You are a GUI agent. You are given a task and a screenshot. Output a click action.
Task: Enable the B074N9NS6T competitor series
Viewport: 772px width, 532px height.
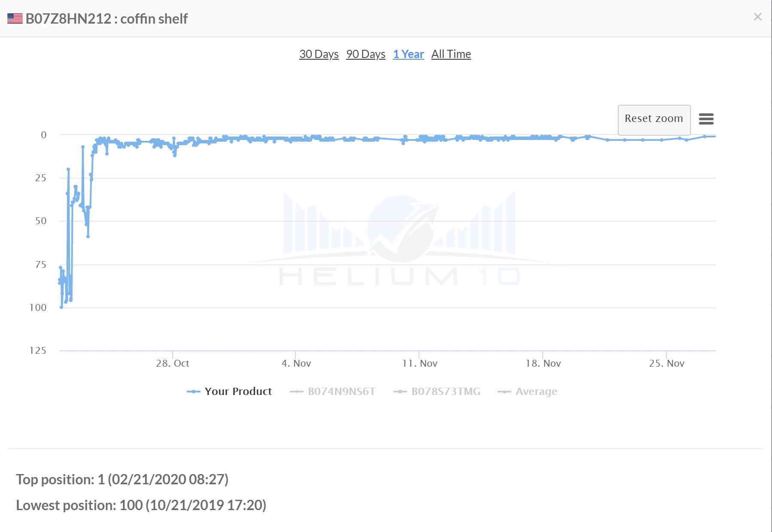[341, 392]
